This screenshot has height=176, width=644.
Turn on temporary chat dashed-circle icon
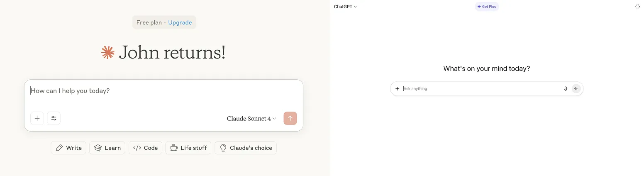[x=637, y=7]
